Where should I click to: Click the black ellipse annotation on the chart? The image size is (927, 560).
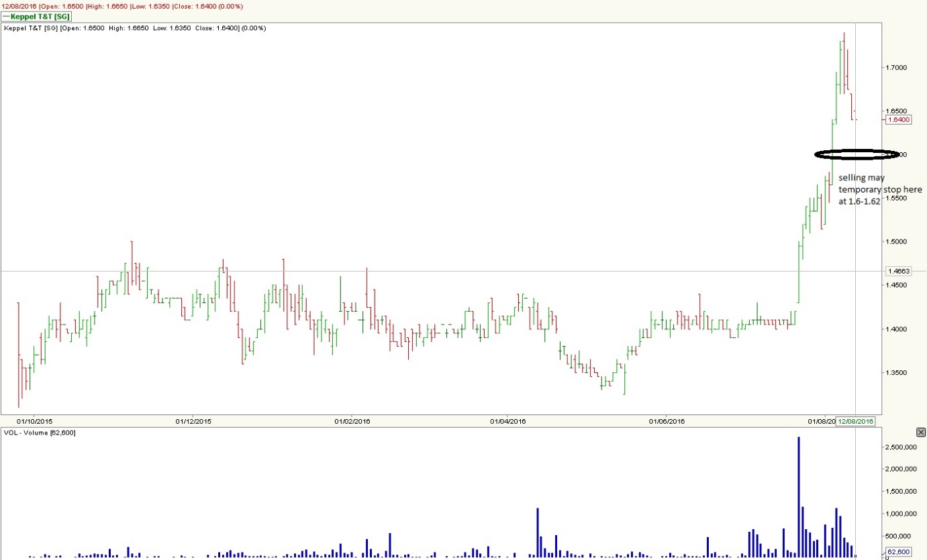point(856,154)
